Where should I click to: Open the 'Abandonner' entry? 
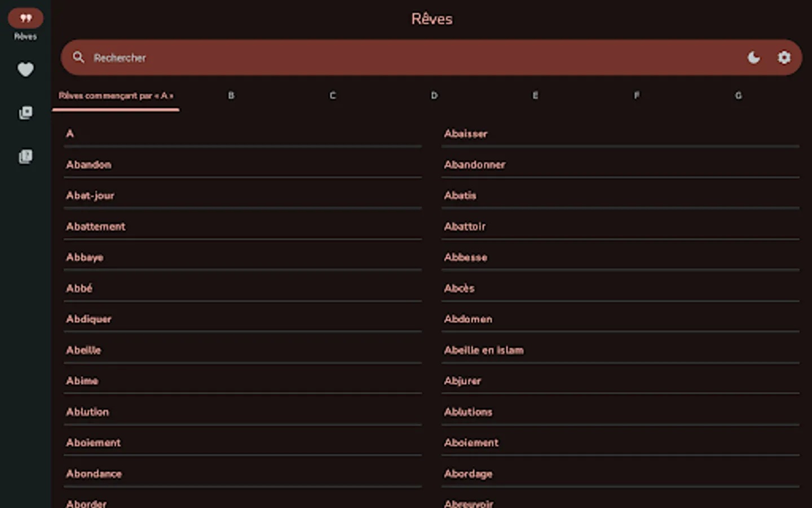point(620,165)
